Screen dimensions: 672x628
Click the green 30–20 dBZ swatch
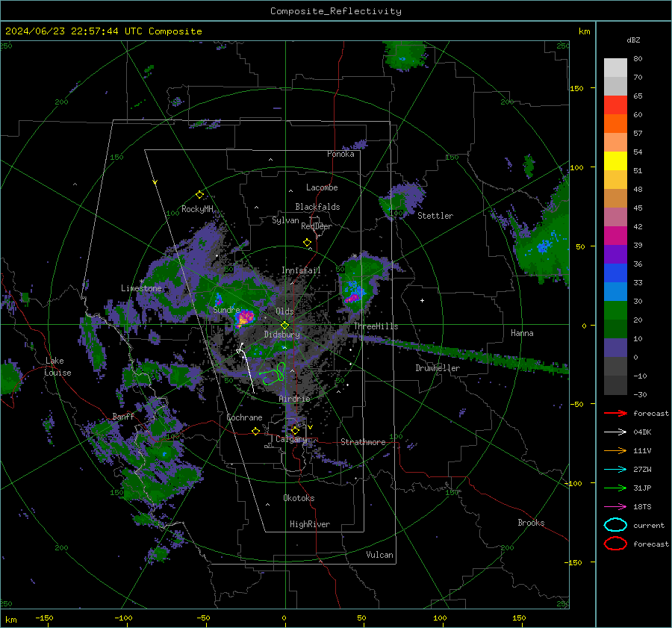click(615, 310)
